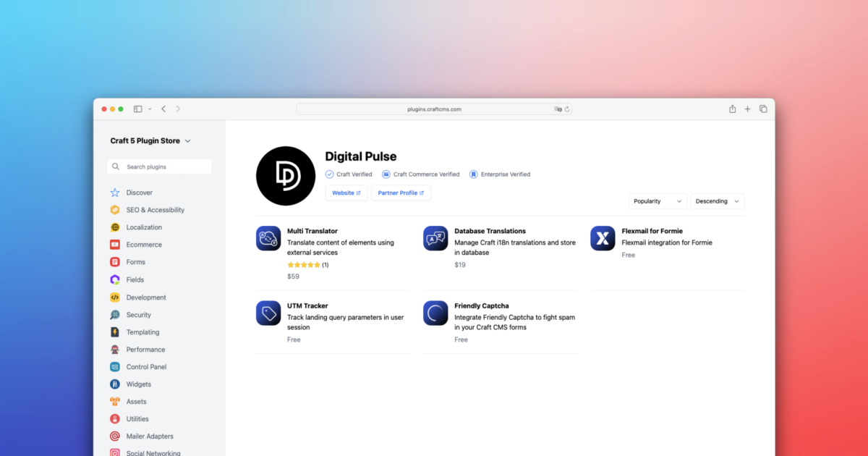
Task: Select the Forms category icon in the sidebar
Action: [116, 262]
